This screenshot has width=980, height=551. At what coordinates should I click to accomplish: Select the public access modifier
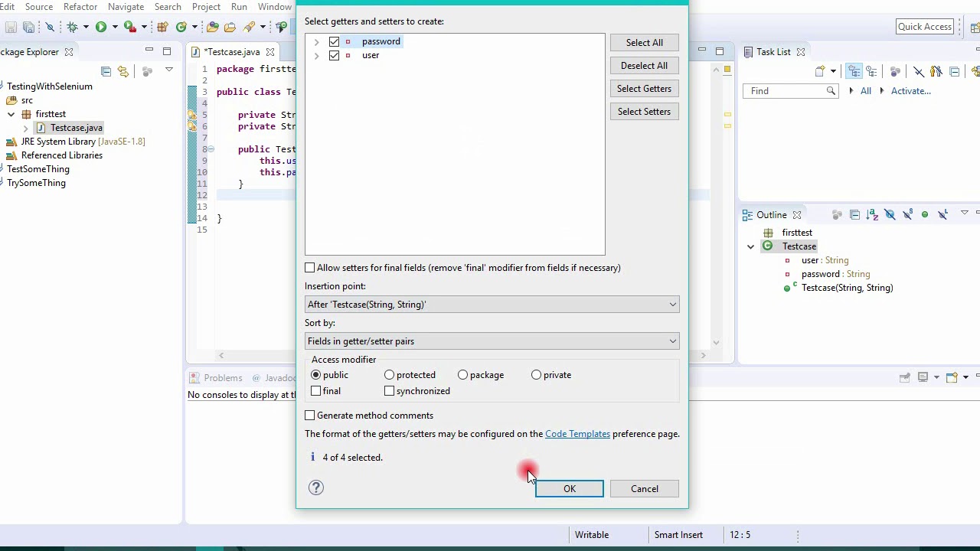click(x=316, y=375)
